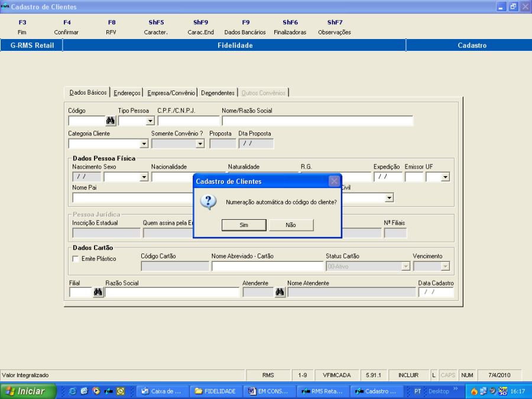Click the 16:17 clock in system tray
Image resolution: width=532 pixels, height=399 pixels.
[518, 391]
